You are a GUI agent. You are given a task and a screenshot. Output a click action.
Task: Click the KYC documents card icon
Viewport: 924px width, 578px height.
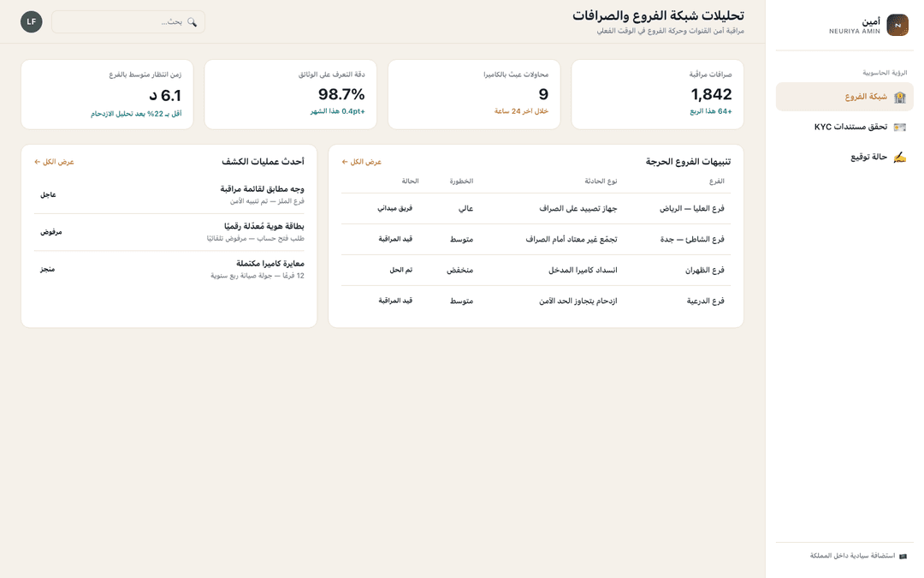(x=899, y=128)
